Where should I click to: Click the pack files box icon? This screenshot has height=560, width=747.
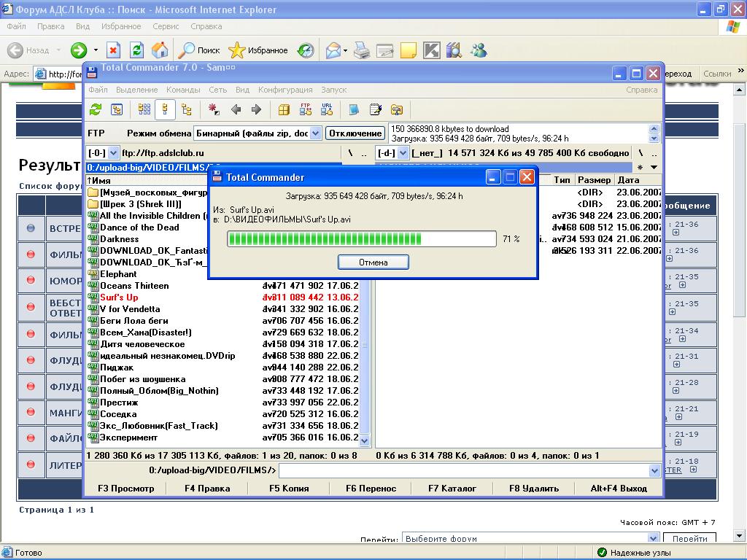click(284, 110)
